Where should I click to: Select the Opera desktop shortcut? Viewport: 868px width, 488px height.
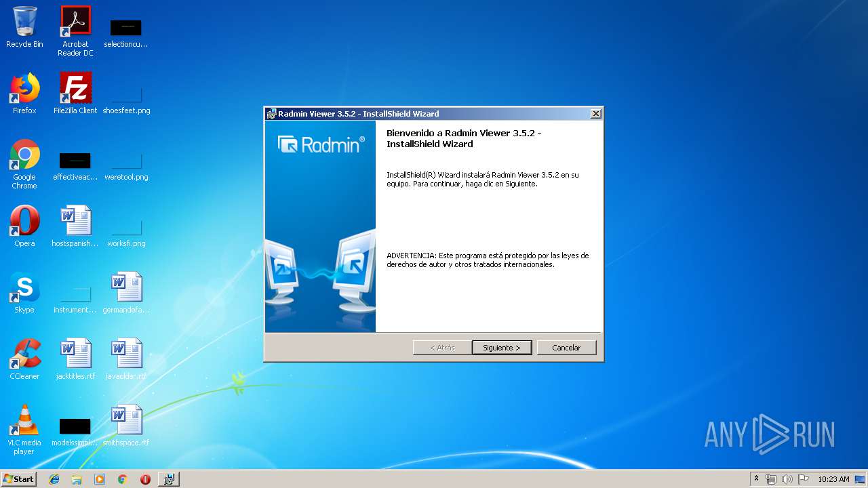[x=24, y=226]
